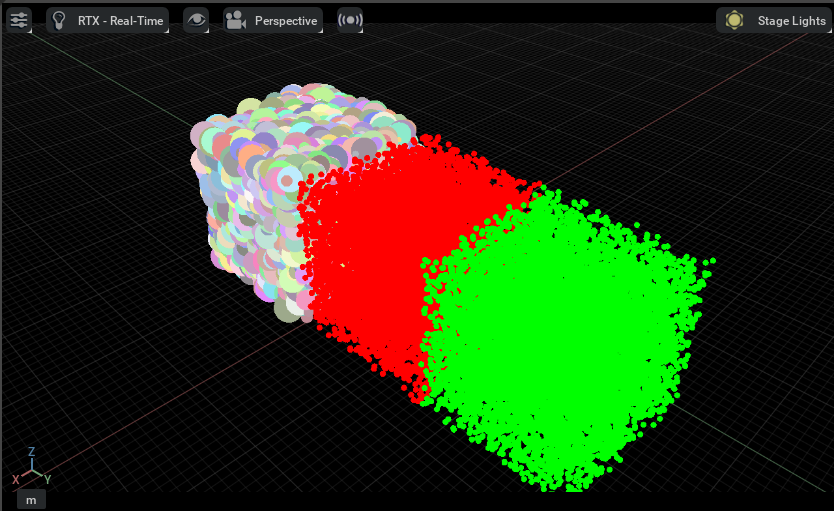Toggle the eye show/hide visibility menu
This screenshot has width=834, height=511.
[x=195, y=20]
